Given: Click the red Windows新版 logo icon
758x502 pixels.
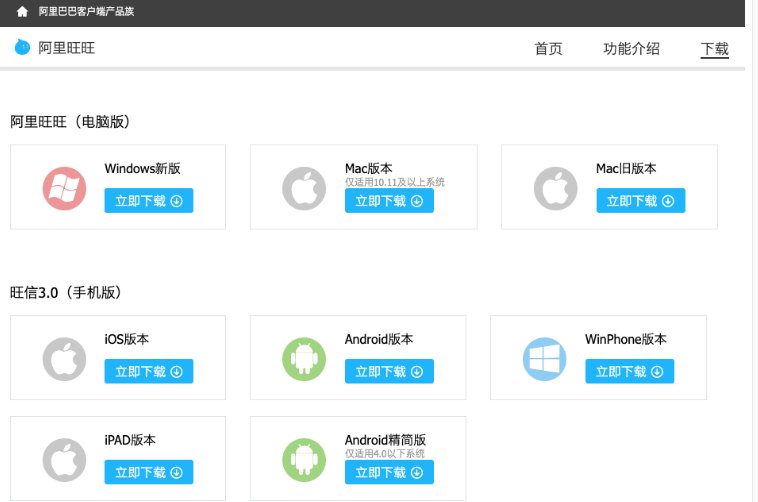Looking at the screenshot, I should (64, 188).
